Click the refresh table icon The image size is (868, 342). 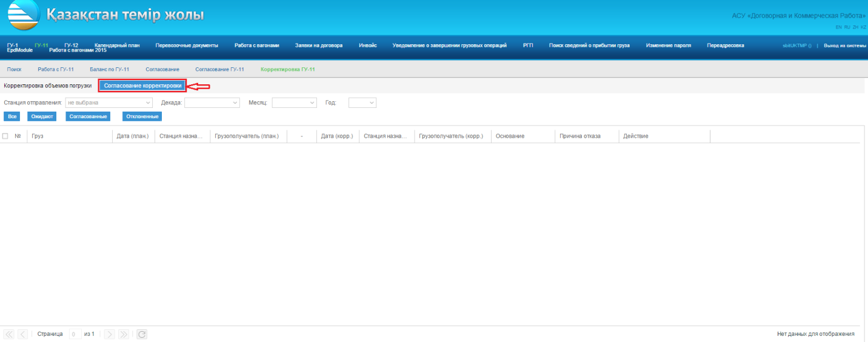[141, 334]
